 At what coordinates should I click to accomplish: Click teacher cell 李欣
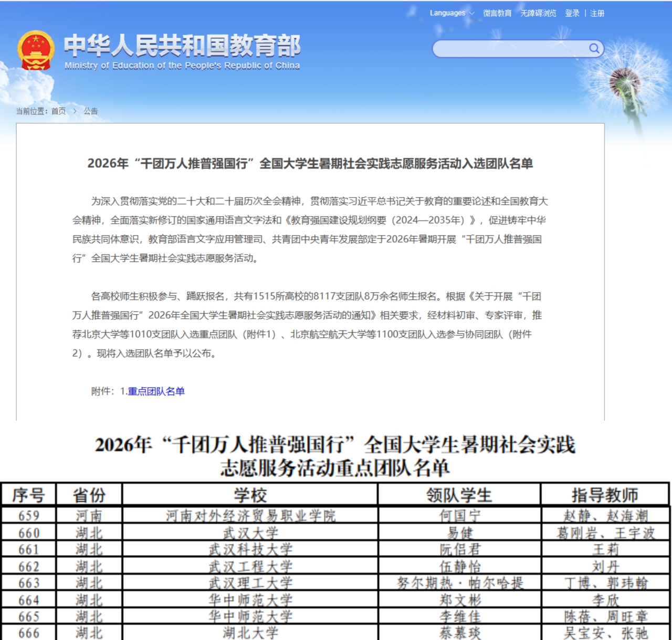coord(606,600)
